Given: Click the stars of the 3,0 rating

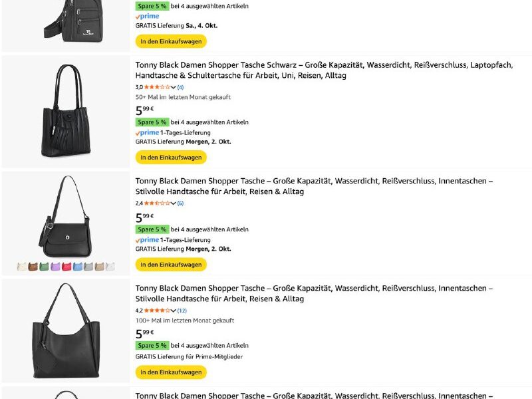Looking at the screenshot, I should pyautogui.click(x=157, y=87).
